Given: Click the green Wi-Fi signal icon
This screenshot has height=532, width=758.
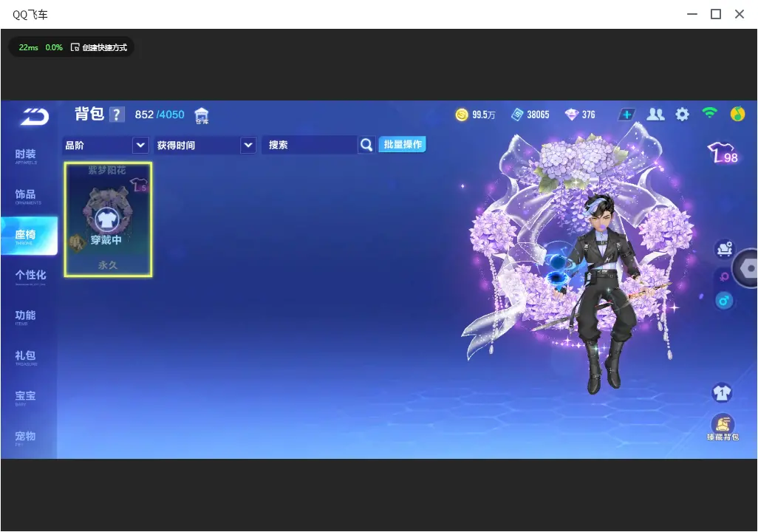Looking at the screenshot, I should click(709, 113).
